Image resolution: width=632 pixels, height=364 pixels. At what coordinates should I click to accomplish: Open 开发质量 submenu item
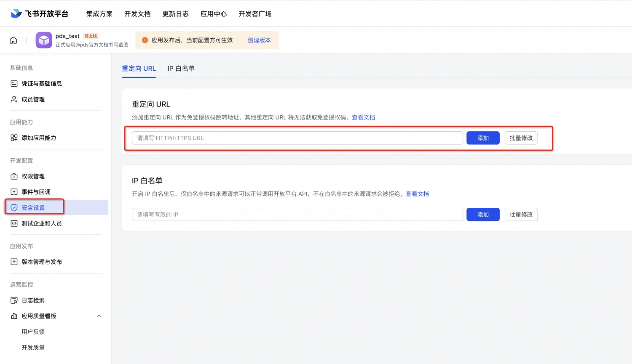pyautogui.click(x=33, y=348)
